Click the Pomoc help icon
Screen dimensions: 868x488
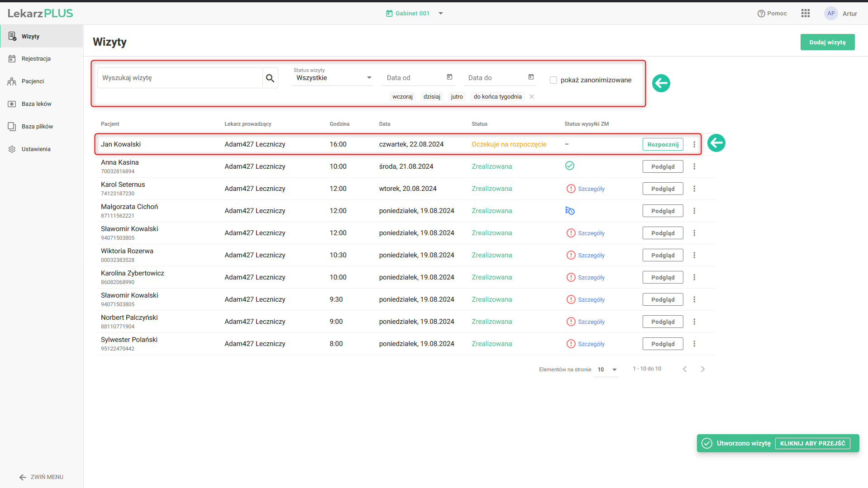761,14
